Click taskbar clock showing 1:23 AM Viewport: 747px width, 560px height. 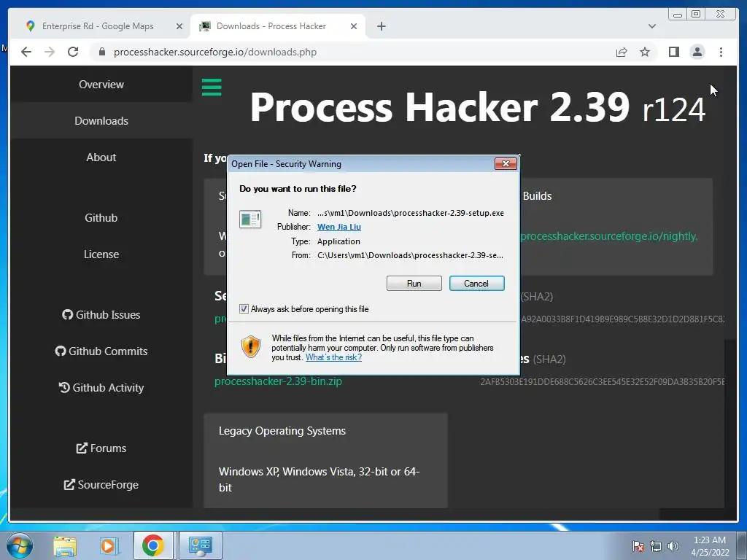710,546
